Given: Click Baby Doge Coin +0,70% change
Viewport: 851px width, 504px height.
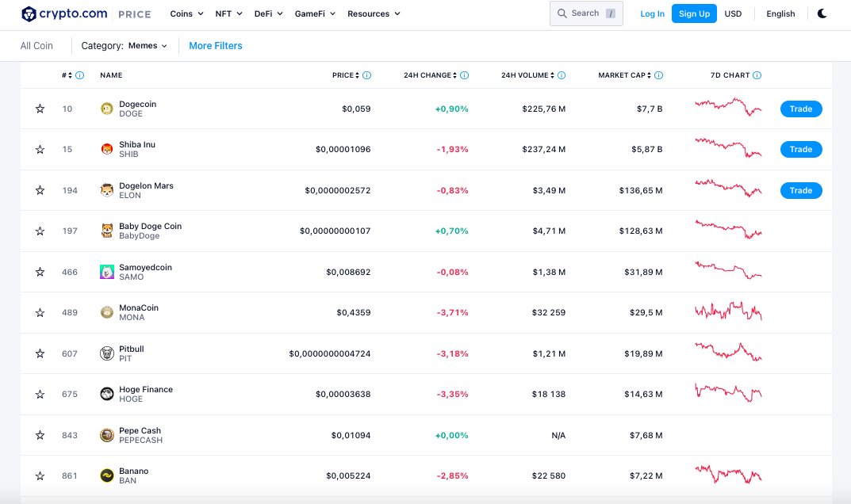Looking at the screenshot, I should point(451,231).
